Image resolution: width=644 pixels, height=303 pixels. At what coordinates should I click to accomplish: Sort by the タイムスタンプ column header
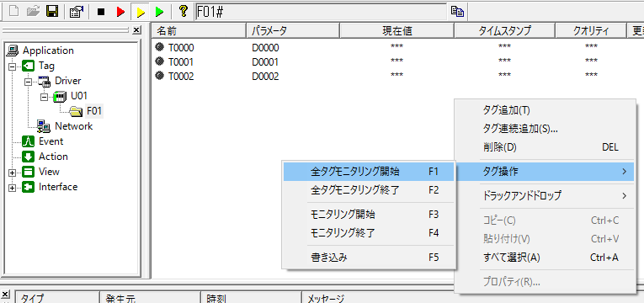coord(504,31)
